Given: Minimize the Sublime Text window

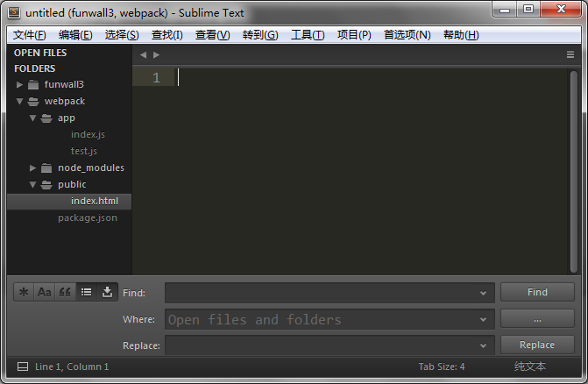Looking at the screenshot, I should tap(505, 10).
